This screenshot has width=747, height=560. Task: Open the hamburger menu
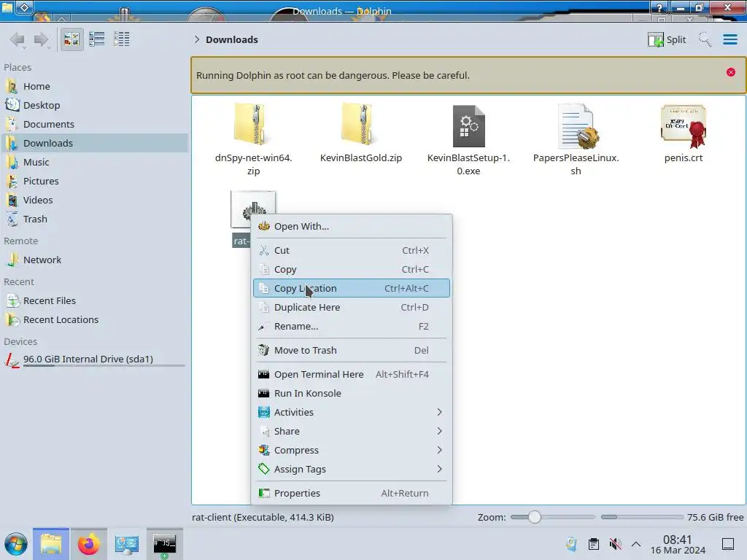click(730, 39)
